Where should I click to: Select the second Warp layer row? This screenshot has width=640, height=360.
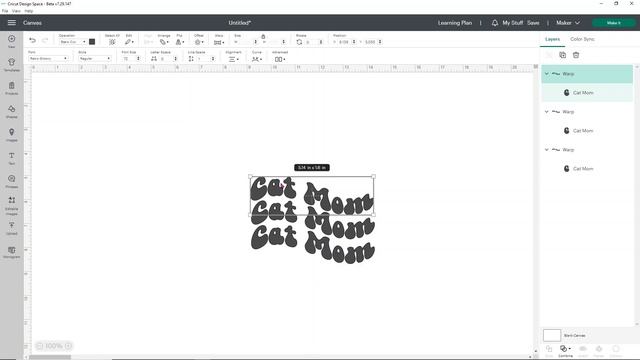pyautogui.click(x=587, y=112)
